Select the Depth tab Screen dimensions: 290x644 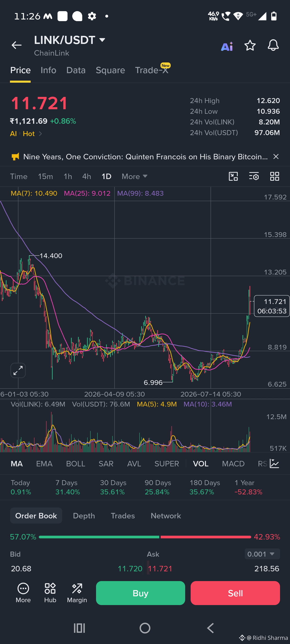point(84,516)
